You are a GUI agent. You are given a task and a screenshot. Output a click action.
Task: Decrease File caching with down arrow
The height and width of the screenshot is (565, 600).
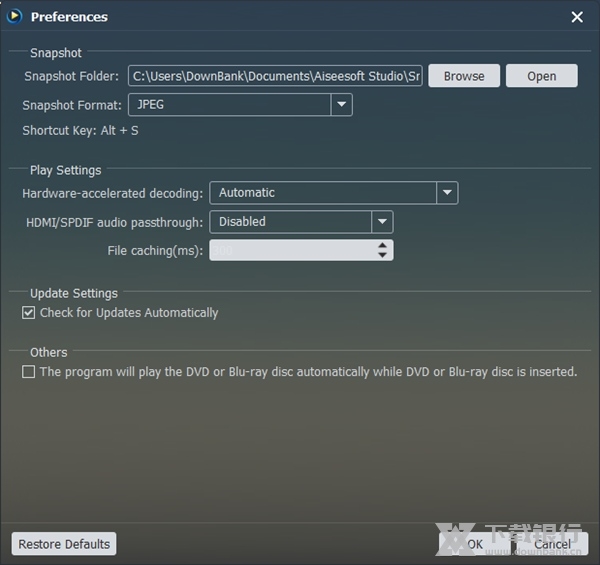(382, 255)
